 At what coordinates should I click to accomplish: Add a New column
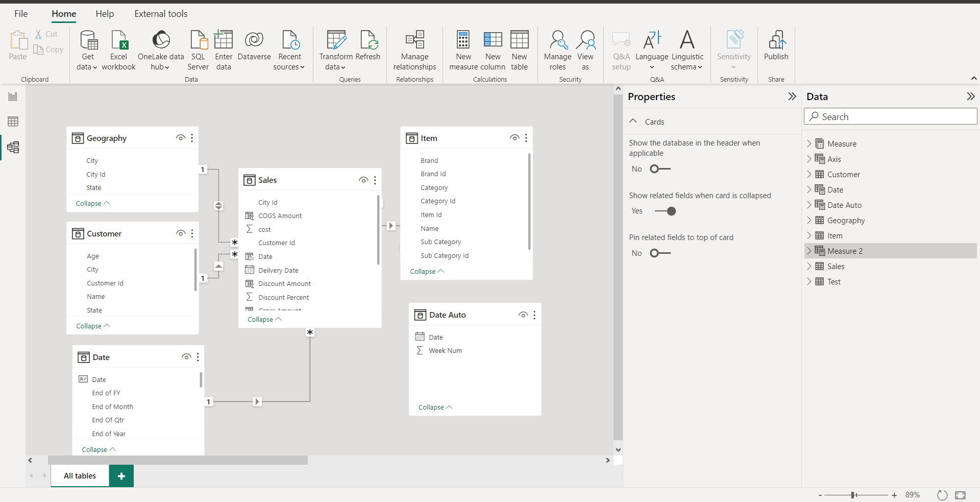[x=493, y=50]
